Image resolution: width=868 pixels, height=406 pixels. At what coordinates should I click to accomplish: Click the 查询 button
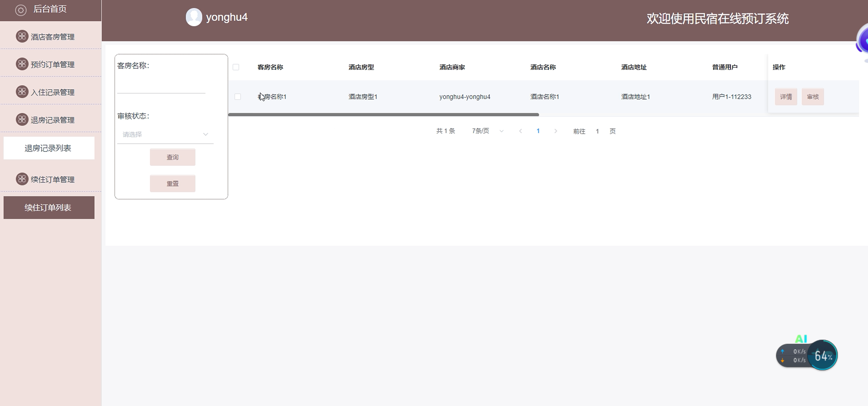(172, 157)
